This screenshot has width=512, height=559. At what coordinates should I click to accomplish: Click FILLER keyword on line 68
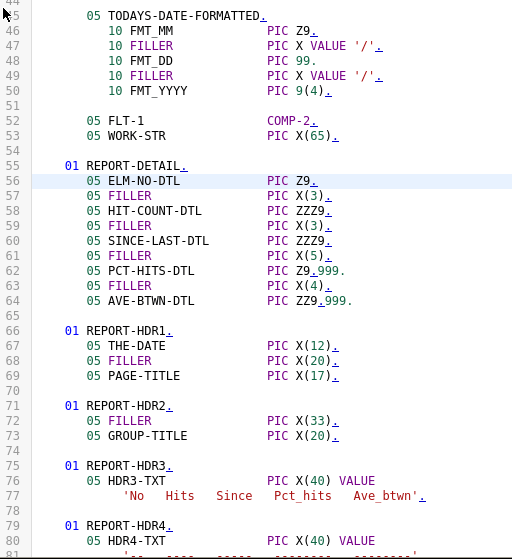point(130,361)
